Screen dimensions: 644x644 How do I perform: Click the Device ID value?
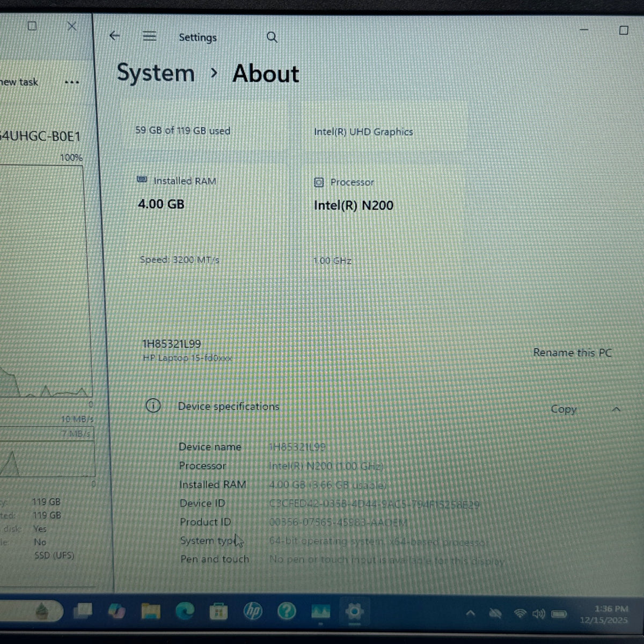pos(374,504)
